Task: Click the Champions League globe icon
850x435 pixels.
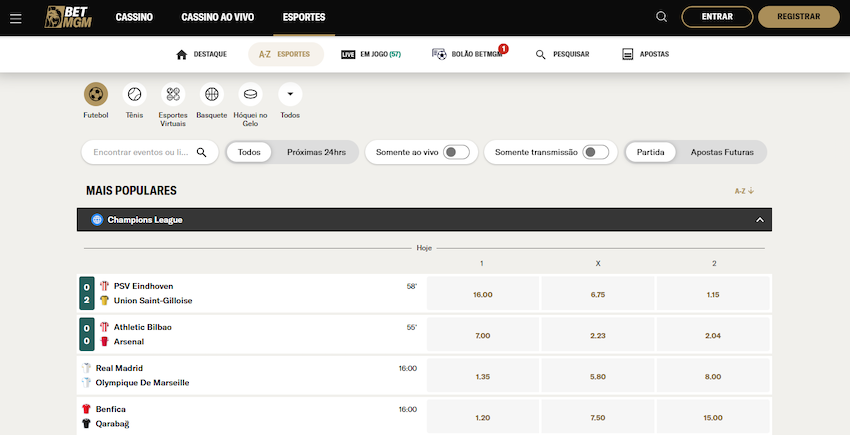Action: (97, 220)
